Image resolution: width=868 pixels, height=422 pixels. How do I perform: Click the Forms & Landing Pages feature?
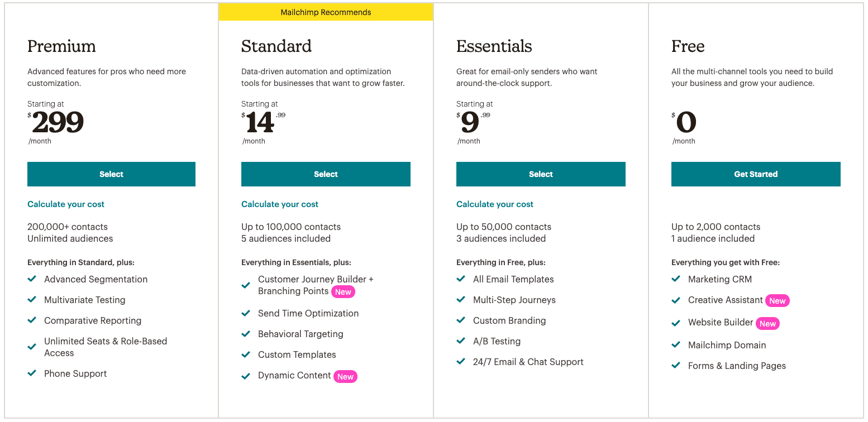point(737,366)
